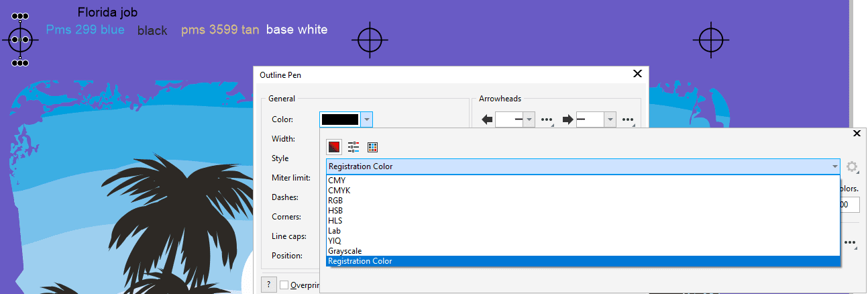Expand the end arrowhead dropdown
Image resolution: width=868 pixels, height=294 pixels.
click(610, 120)
